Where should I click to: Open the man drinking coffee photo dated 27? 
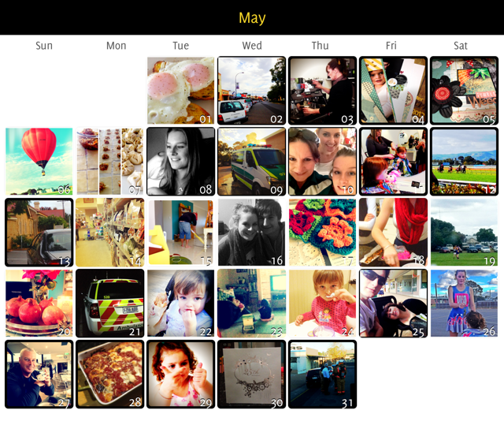[39, 374]
